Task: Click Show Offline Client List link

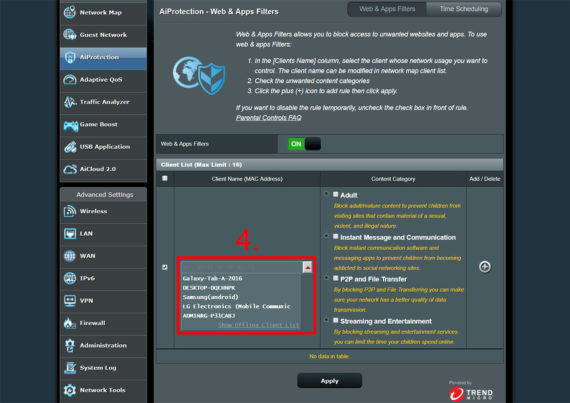Action: pos(258,325)
